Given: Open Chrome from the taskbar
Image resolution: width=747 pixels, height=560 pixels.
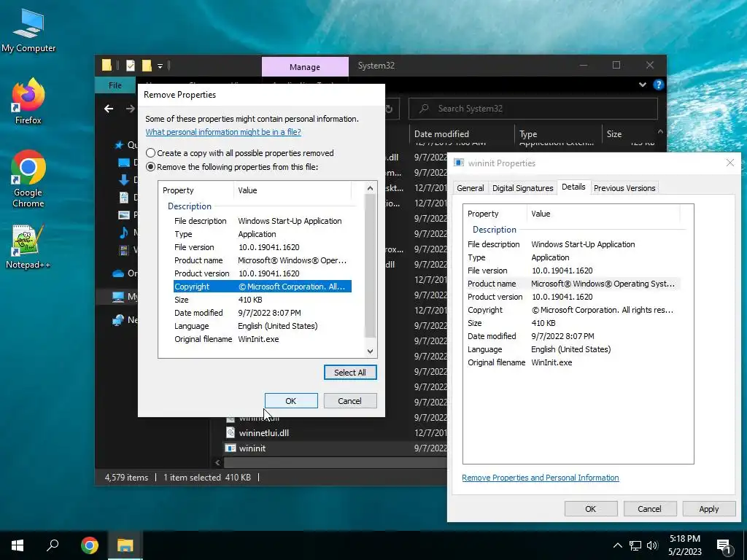Looking at the screenshot, I should point(89,545).
